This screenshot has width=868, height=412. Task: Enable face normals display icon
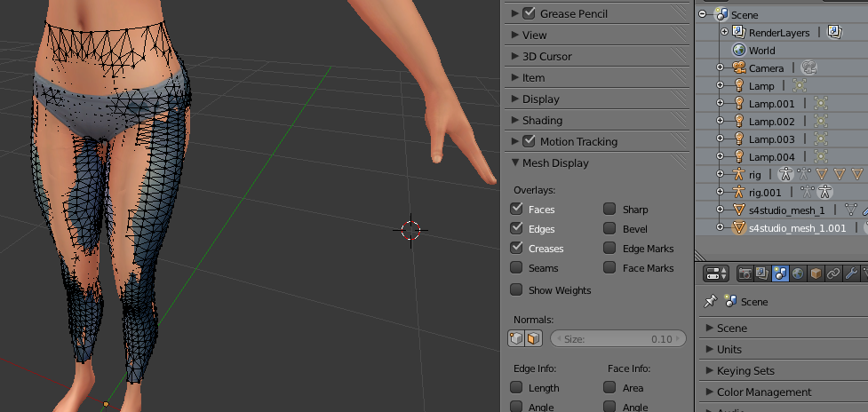coord(534,338)
